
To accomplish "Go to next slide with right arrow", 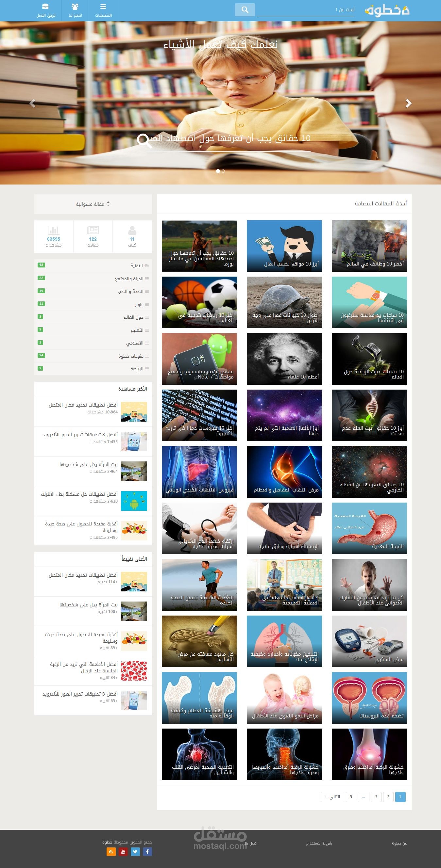I will coord(408,103).
